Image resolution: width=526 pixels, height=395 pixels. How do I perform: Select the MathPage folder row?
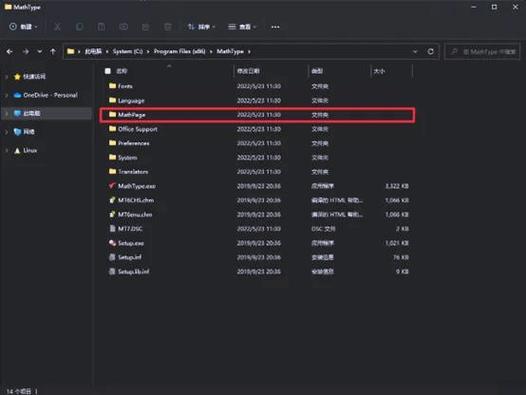tap(257, 115)
